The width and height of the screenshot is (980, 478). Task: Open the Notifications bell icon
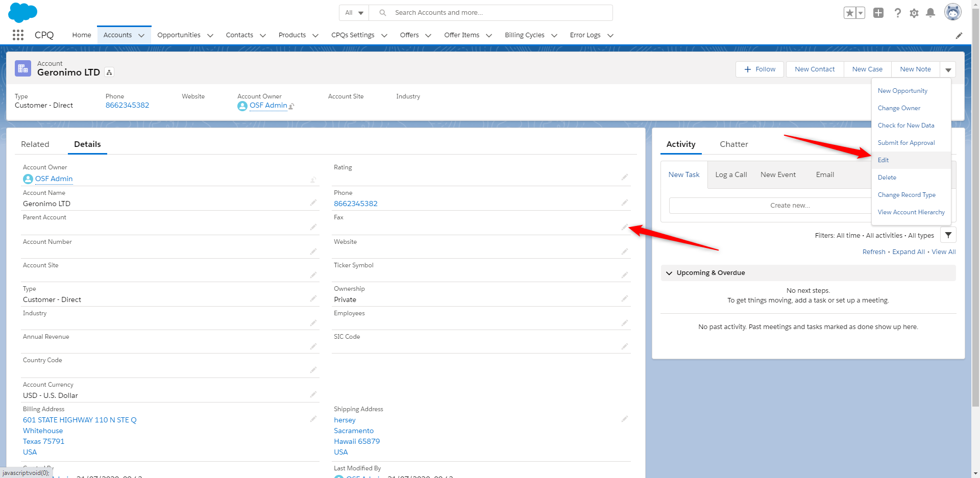(x=930, y=13)
